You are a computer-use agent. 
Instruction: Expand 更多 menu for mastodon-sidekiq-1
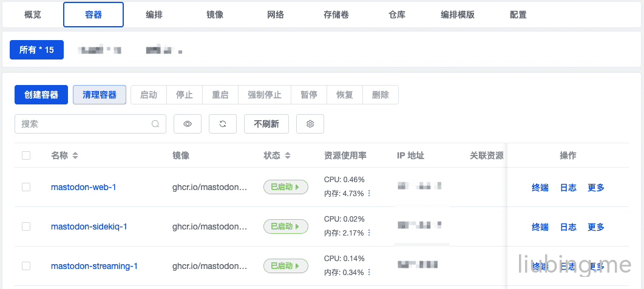[x=596, y=227]
